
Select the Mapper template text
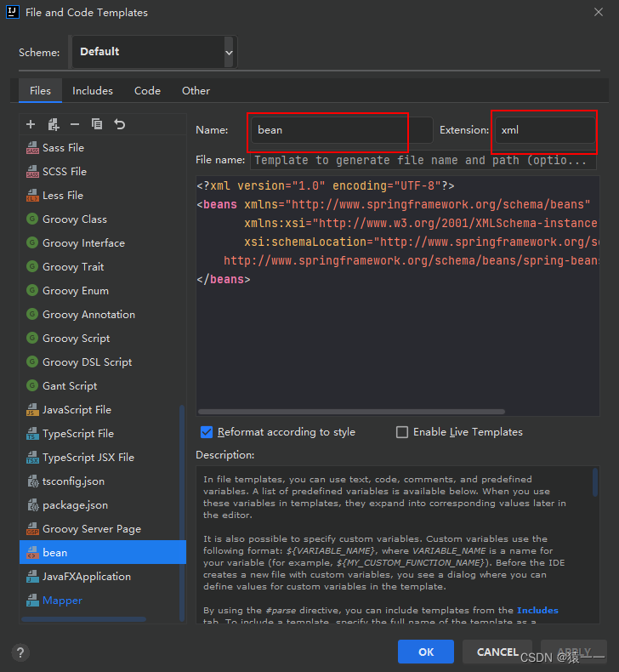(x=62, y=601)
